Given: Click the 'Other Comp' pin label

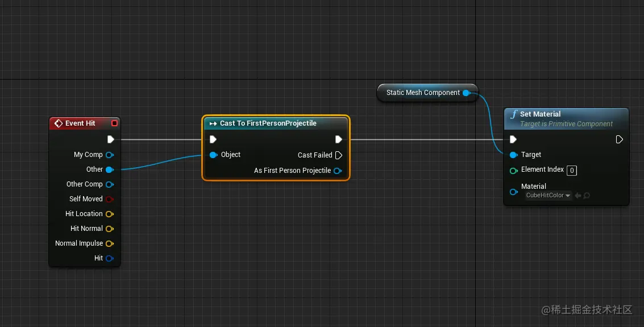Looking at the screenshot, I should click(x=85, y=184).
